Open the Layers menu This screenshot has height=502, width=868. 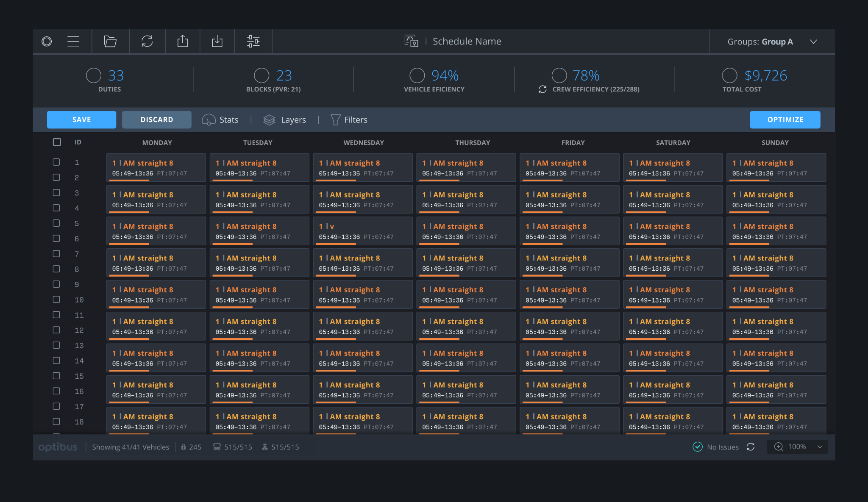click(285, 120)
